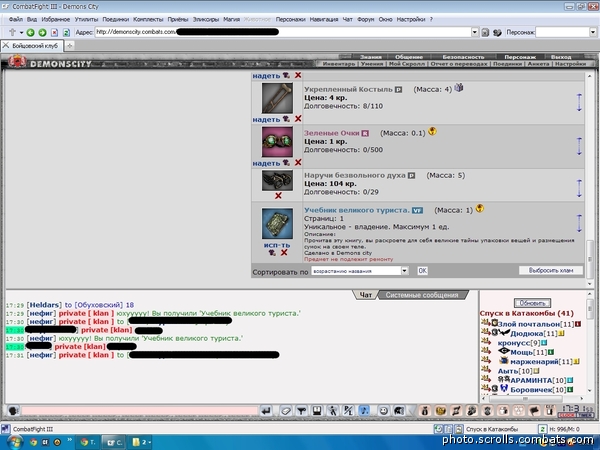Click the gift cube icon next to Костыль mass
The width and height of the screenshot is (600, 450).
tap(458, 88)
